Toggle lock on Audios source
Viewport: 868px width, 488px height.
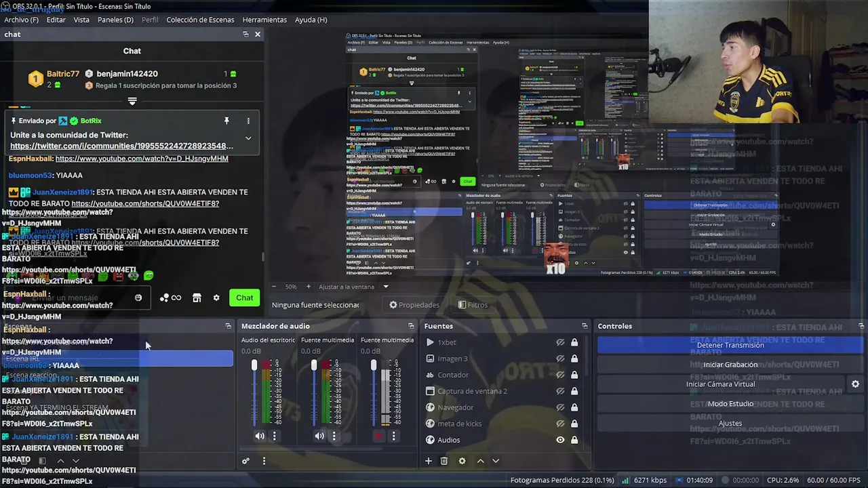(x=574, y=440)
